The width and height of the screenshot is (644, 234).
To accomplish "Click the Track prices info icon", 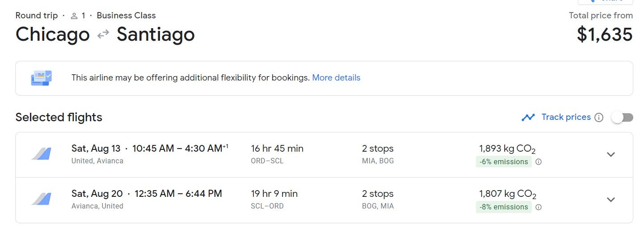I will click(599, 118).
